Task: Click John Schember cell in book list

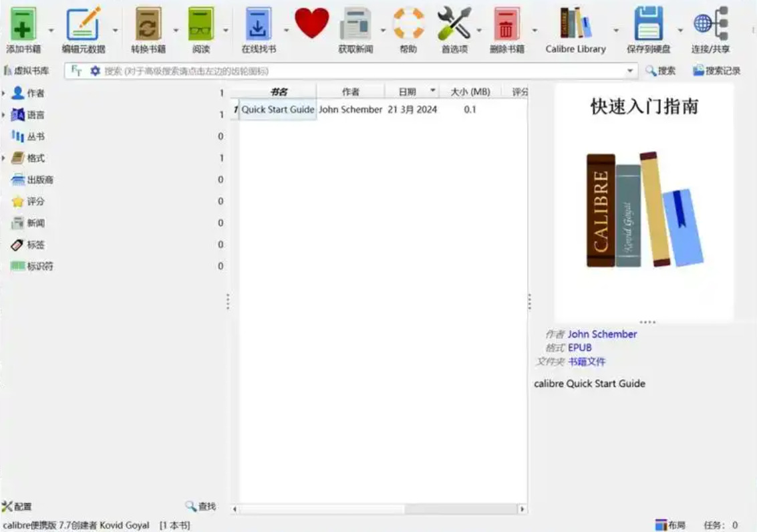Action: tap(351, 110)
